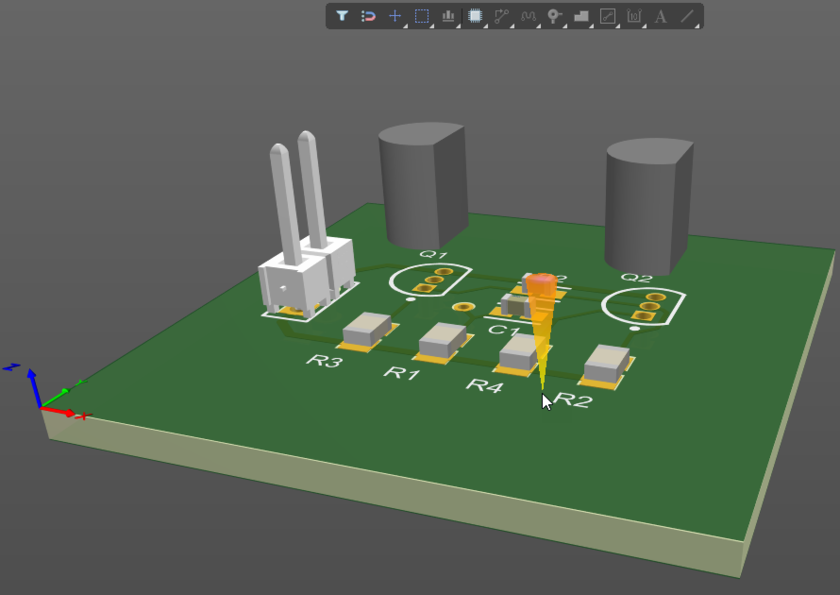Select the place line tool
Screen dimensions: 840x595
(687, 15)
